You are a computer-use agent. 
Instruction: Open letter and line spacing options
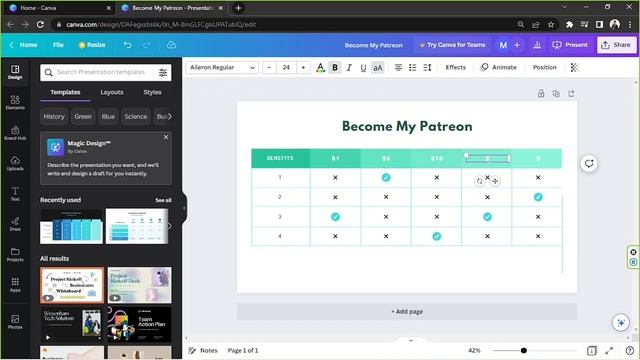pos(427,68)
